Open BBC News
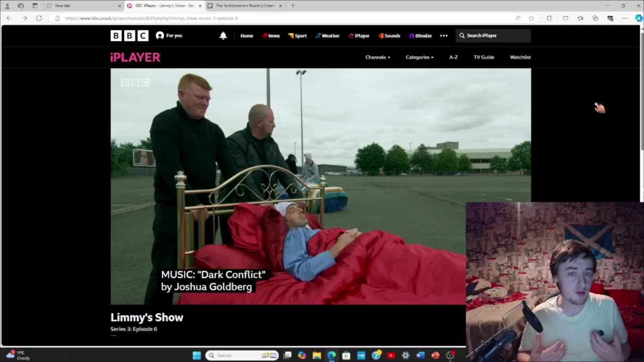Screen dimensions: 644x362 coord(271,36)
